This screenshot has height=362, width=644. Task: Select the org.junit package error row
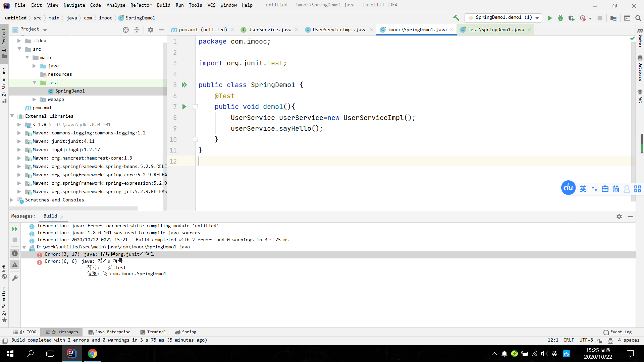(x=328, y=254)
